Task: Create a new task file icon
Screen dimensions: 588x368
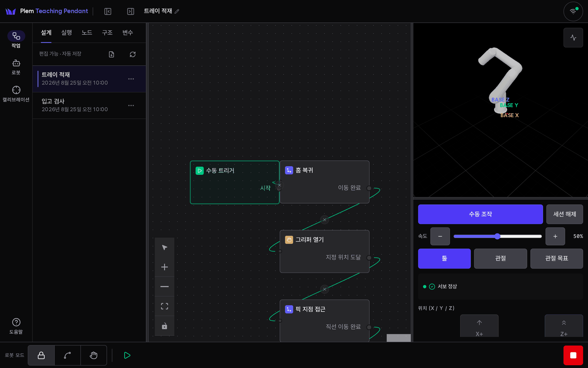Action: click(111, 54)
